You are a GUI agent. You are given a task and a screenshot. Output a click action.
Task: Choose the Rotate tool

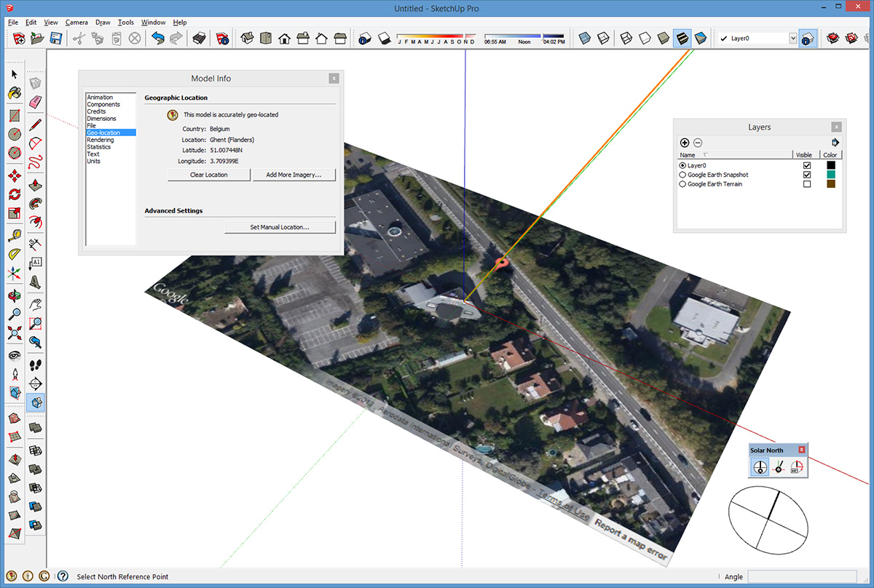(14, 194)
